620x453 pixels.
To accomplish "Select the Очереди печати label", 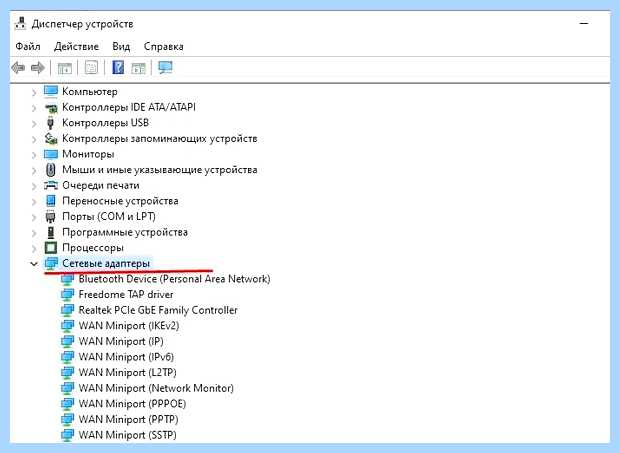I will (101, 185).
